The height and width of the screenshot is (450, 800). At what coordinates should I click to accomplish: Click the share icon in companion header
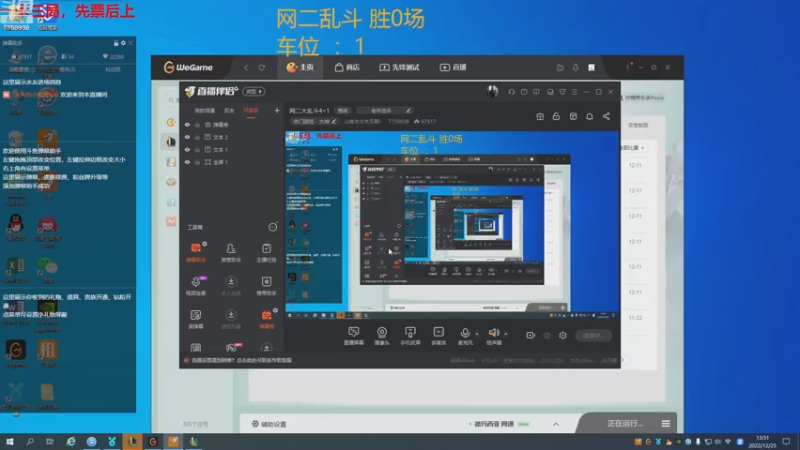[x=606, y=116]
